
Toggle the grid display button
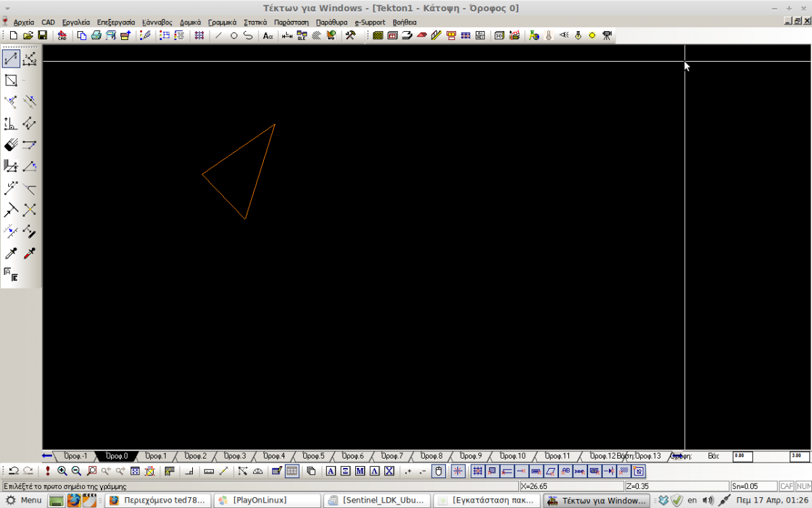coord(292,471)
